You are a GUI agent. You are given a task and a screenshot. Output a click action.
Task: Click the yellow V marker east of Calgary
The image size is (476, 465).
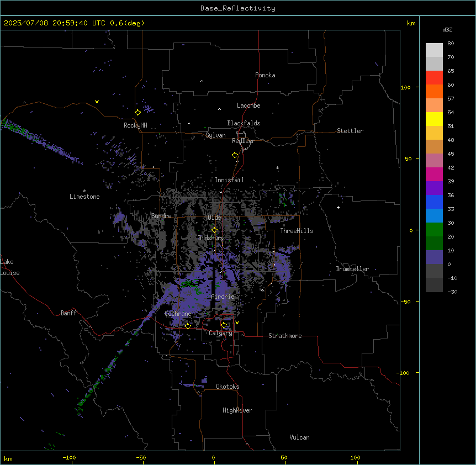[x=237, y=323]
